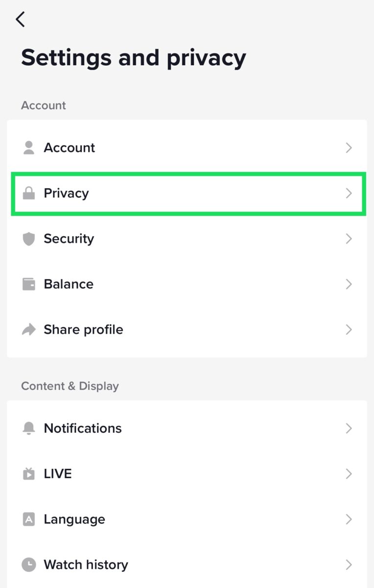374x588 pixels.
Task: Tap the Balance wallet icon
Action: [29, 284]
